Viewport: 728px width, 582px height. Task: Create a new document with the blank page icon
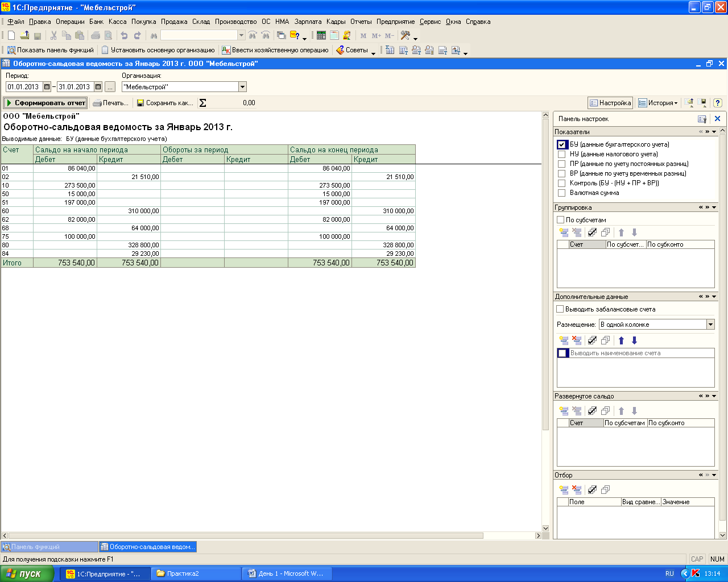pyautogui.click(x=11, y=35)
